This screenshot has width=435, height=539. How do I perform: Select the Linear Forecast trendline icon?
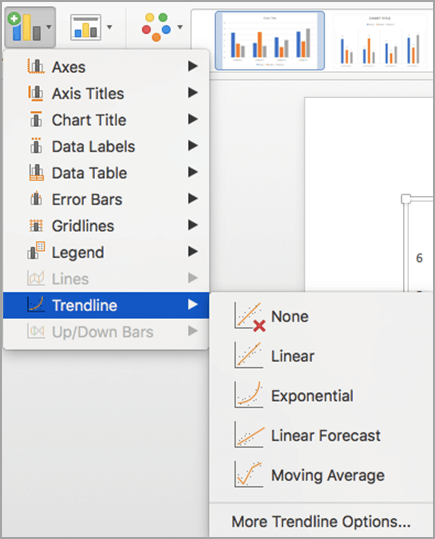click(249, 435)
